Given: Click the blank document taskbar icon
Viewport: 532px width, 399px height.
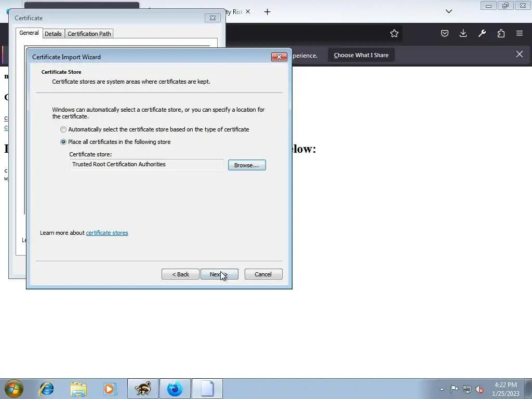Looking at the screenshot, I should (x=207, y=389).
